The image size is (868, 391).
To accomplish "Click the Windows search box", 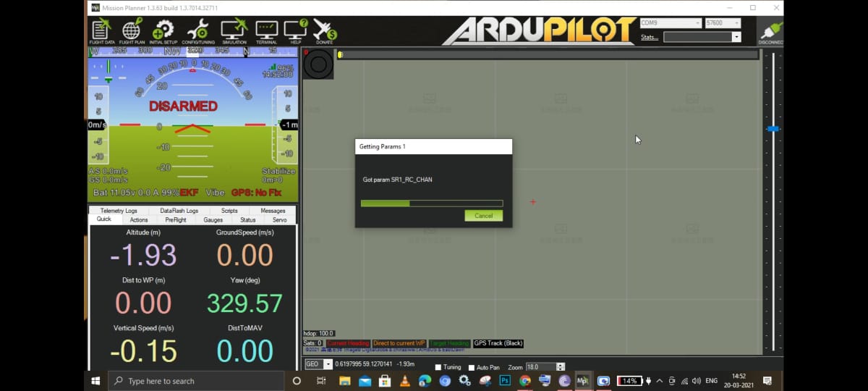I will (x=196, y=381).
